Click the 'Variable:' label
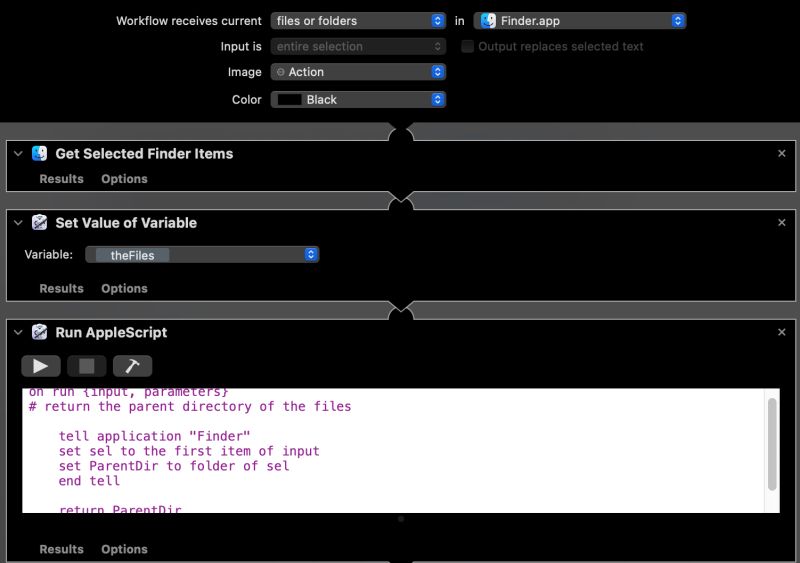The image size is (800, 563). tap(48, 255)
